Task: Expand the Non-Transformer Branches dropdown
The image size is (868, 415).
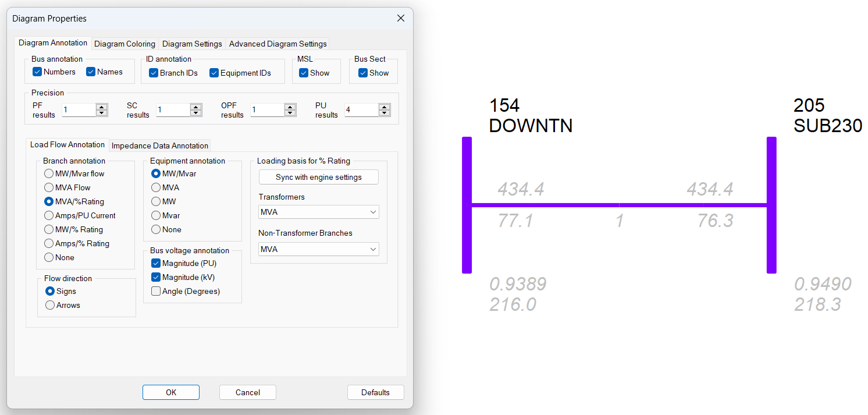Action: (318, 249)
